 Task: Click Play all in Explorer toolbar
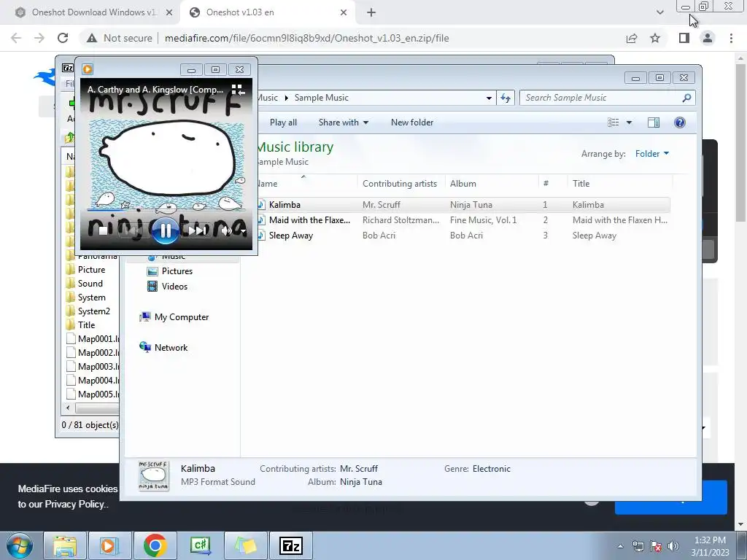(283, 122)
